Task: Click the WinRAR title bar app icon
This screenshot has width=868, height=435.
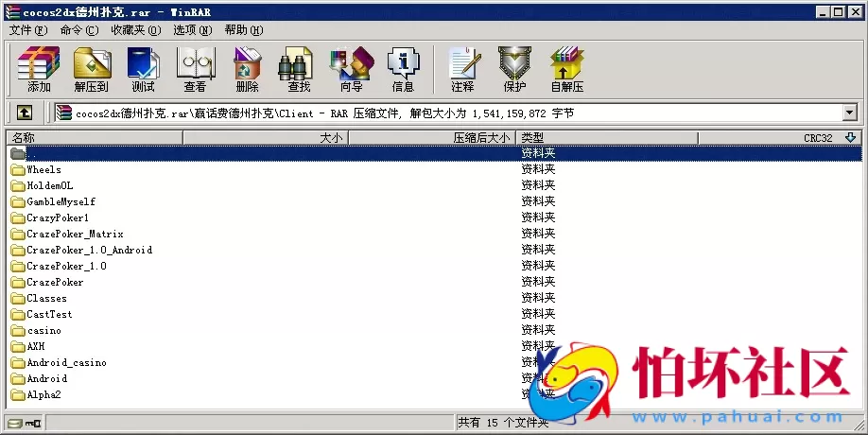Action: coord(11,11)
